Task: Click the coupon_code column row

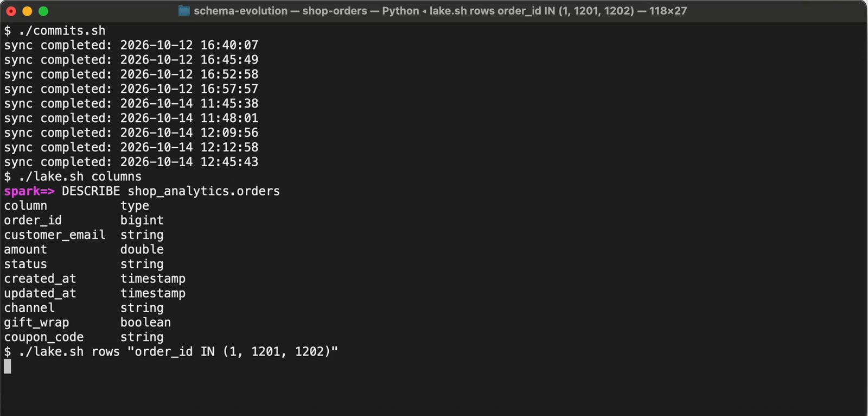Action: [84, 337]
